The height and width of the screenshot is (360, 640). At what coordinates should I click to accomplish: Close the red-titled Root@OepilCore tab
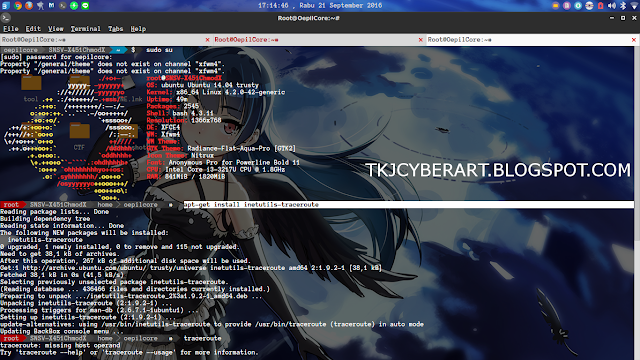tap(420, 40)
